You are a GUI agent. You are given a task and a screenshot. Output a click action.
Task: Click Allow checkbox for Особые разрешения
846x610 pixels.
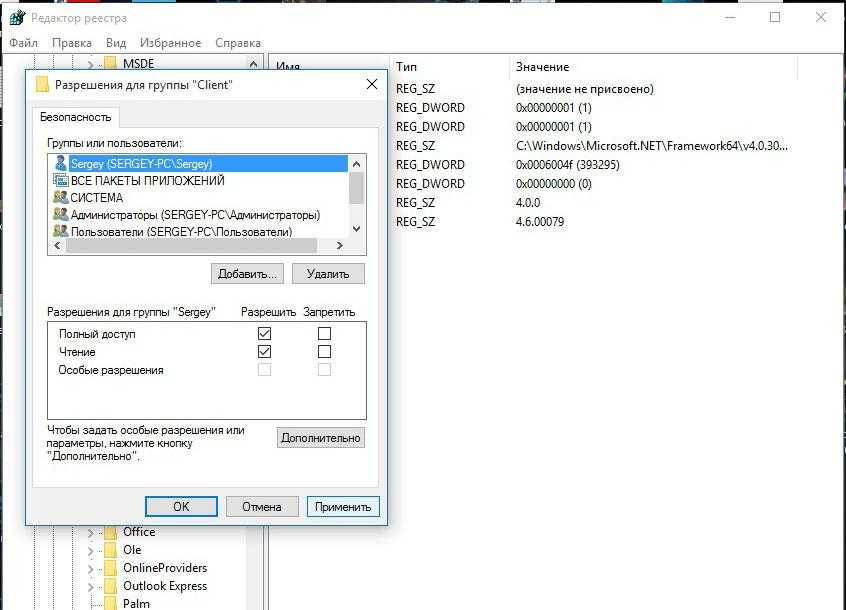264,370
